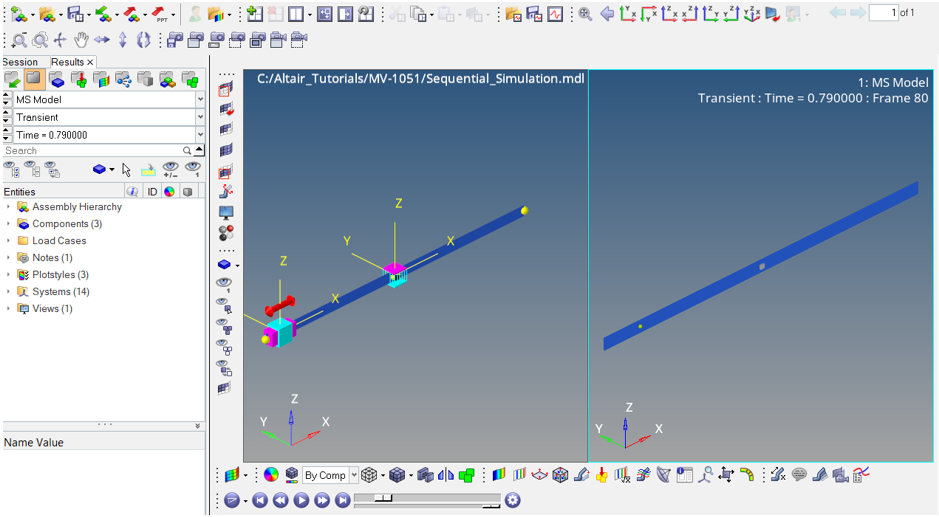This screenshot has height=517, width=939.
Task: Select Load Cases in the entity tree
Action: [59, 241]
